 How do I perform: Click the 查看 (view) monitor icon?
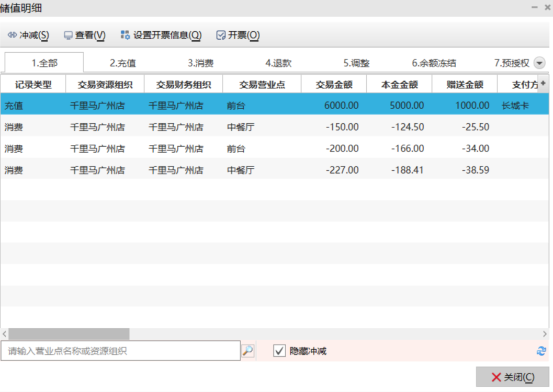[x=68, y=36]
